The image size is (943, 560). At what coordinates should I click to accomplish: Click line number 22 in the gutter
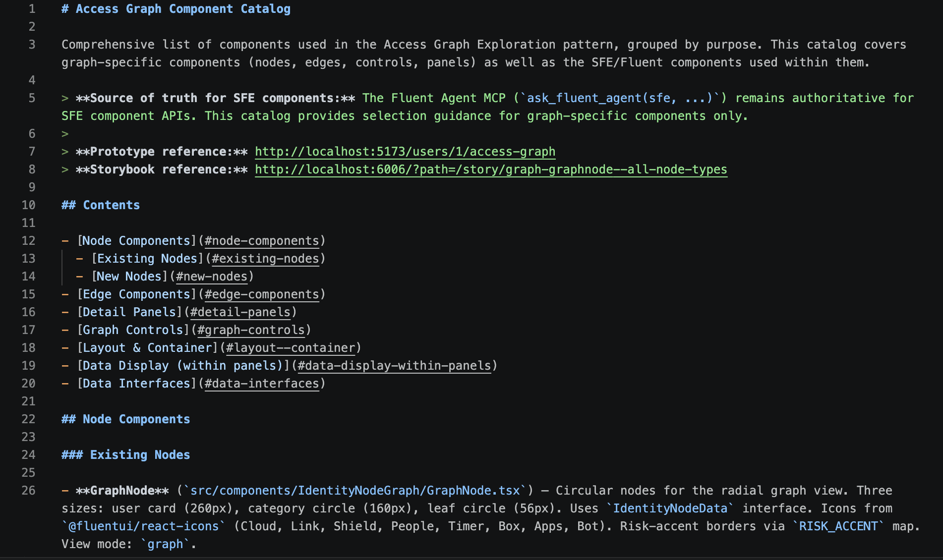click(x=29, y=419)
